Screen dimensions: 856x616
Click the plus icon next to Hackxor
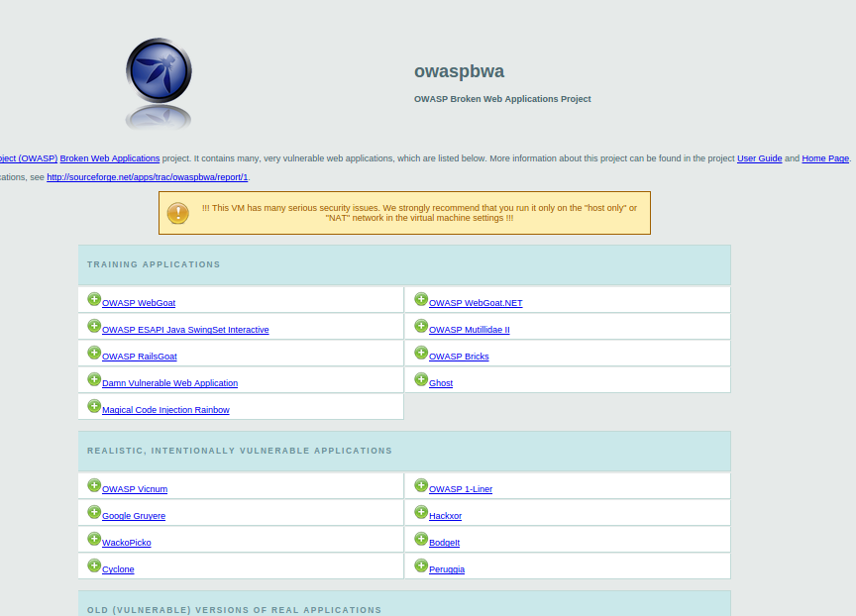coord(421,512)
